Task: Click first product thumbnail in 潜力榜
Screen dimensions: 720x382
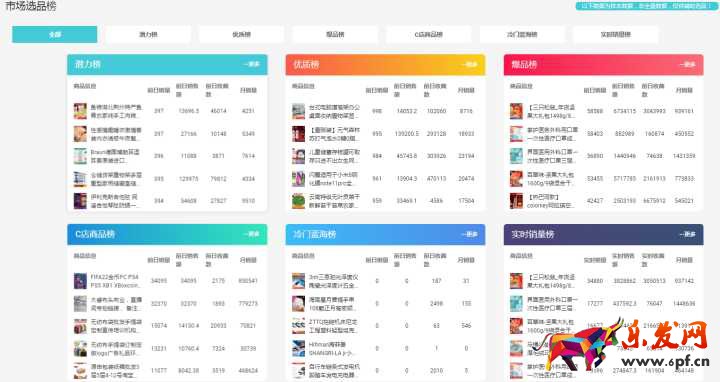Action: click(x=80, y=111)
